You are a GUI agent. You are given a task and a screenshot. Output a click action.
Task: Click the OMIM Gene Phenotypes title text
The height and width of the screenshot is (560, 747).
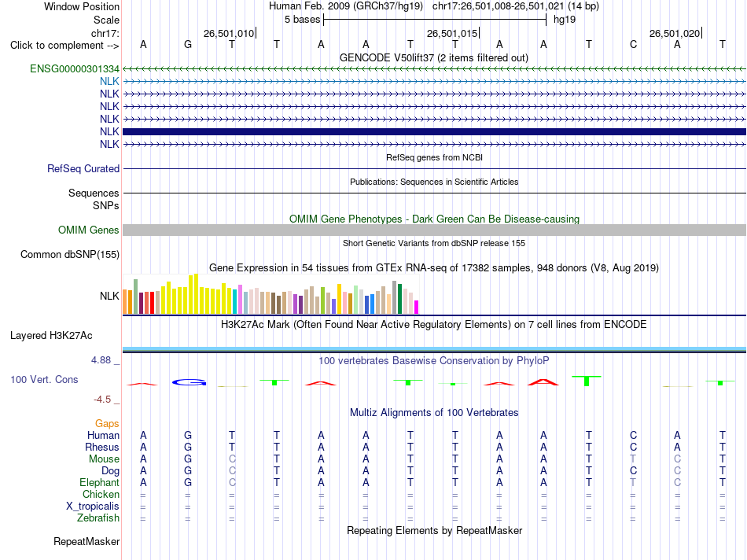pos(434,219)
